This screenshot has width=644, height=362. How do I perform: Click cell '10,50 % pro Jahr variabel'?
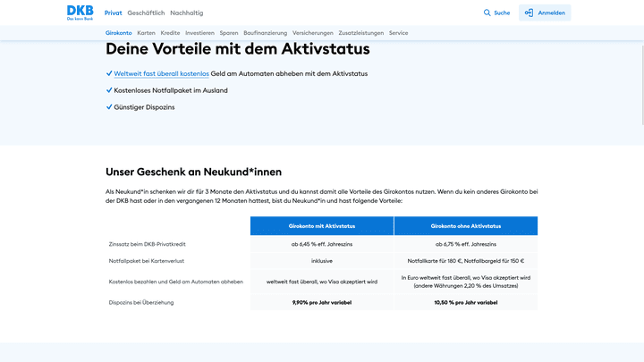click(x=466, y=302)
